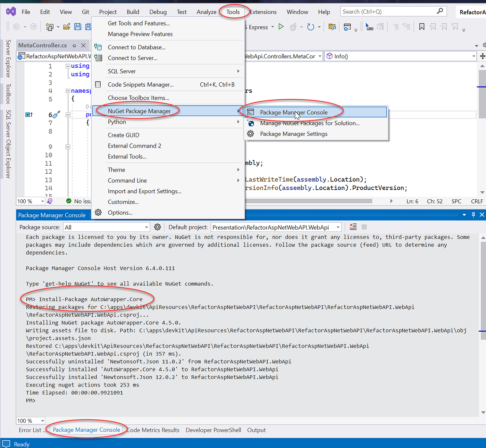The height and width of the screenshot is (448, 486).
Task: Open the Git menu
Action: click(85, 11)
